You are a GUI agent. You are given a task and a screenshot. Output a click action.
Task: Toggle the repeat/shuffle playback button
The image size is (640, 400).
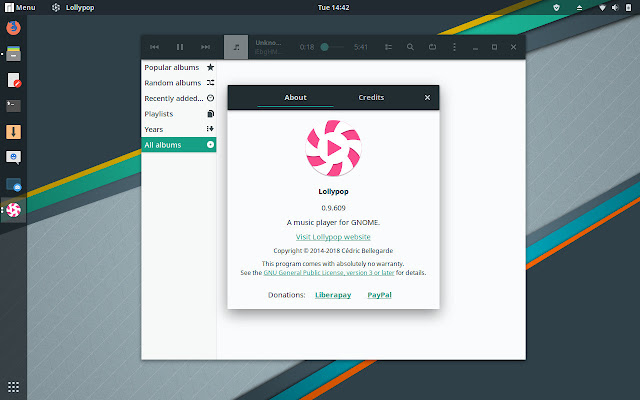tap(432, 47)
